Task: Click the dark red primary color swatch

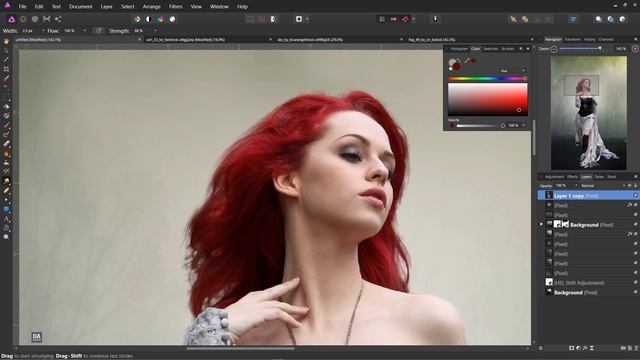Action: [x=456, y=66]
